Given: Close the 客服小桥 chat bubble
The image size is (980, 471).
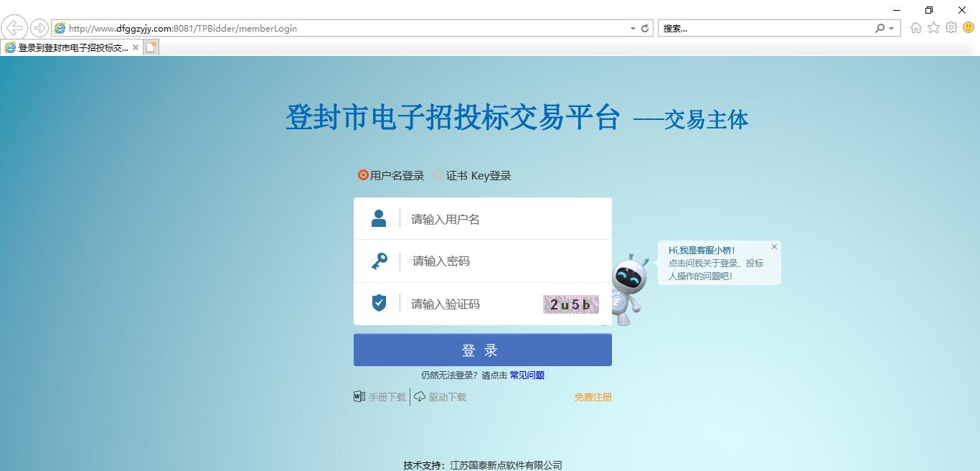Looking at the screenshot, I should 774,247.
